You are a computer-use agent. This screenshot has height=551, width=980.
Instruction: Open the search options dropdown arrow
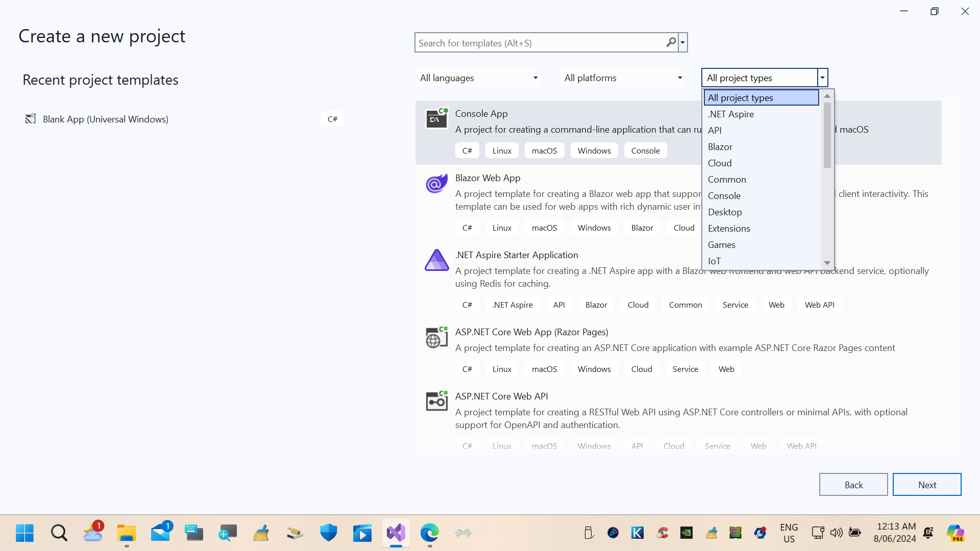click(683, 43)
